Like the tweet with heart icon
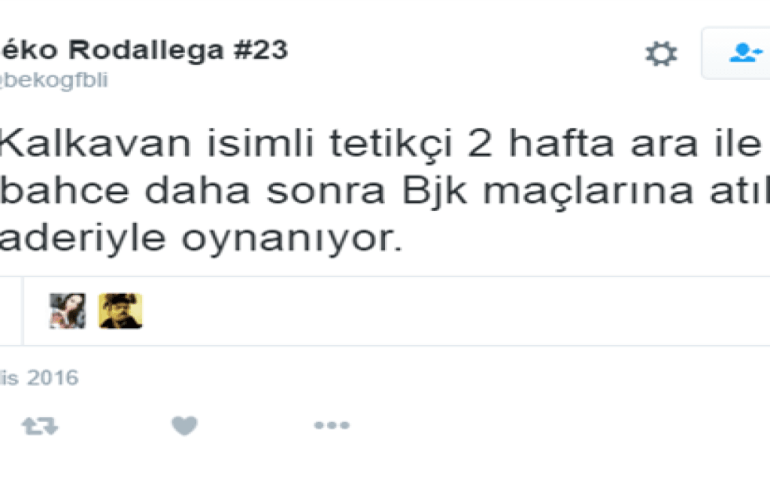The width and height of the screenshot is (770, 485). [185, 425]
